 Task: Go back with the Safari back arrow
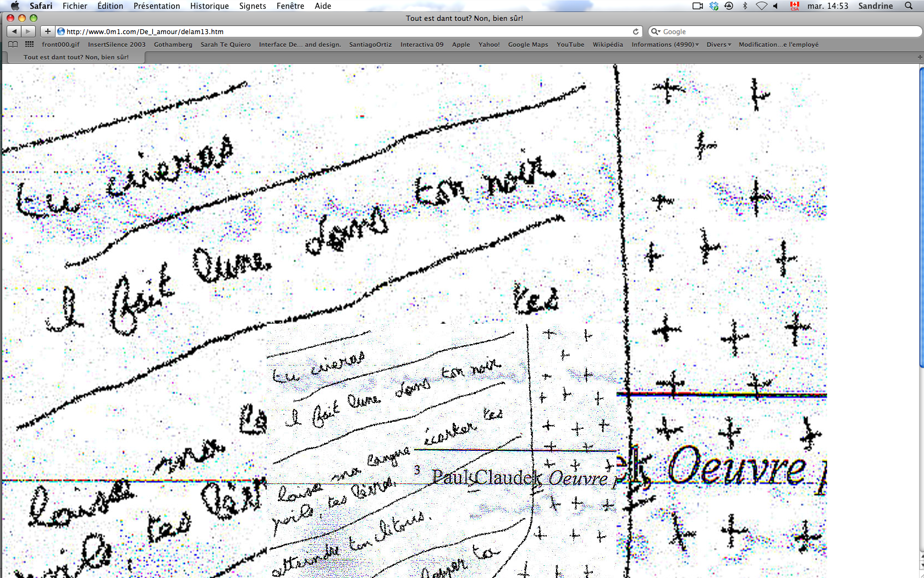(14, 31)
